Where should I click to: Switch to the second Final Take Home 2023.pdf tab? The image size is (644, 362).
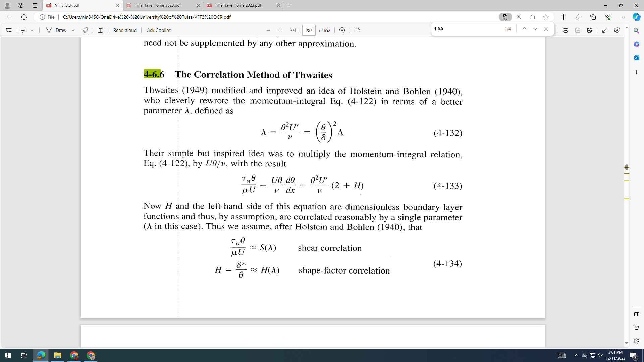click(238, 5)
